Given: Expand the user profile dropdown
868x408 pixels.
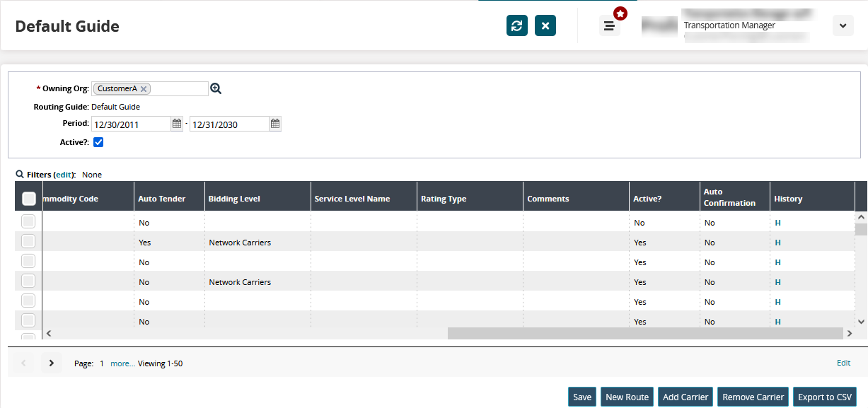Looking at the screenshot, I should pos(843,25).
